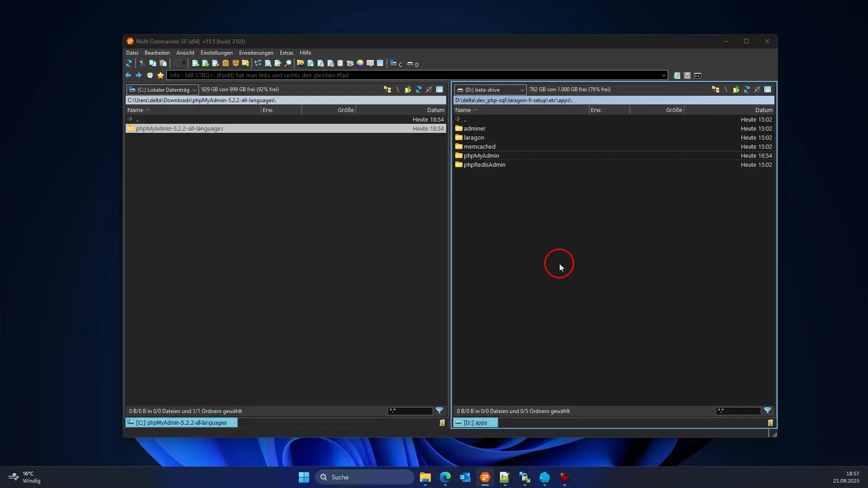
Task: Switch to drive D toolbar button
Action: (x=412, y=64)
